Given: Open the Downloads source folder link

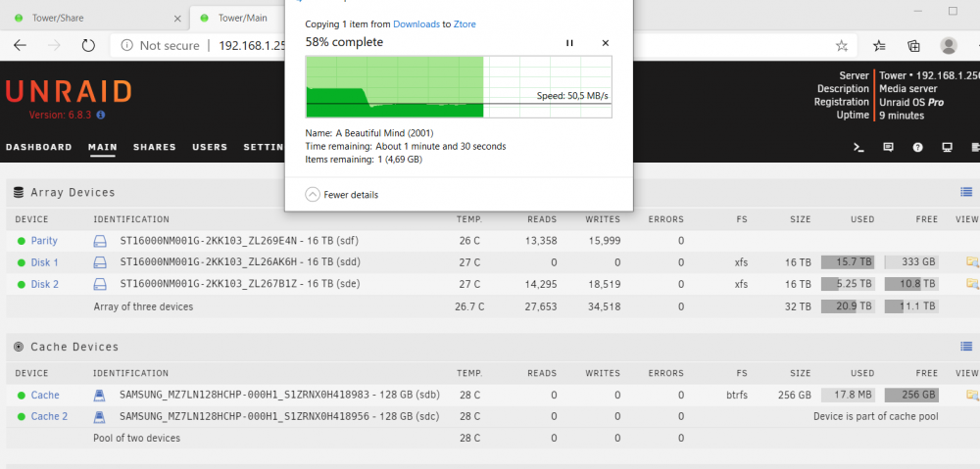Looking at the screenshot, I should click(416, 24).
